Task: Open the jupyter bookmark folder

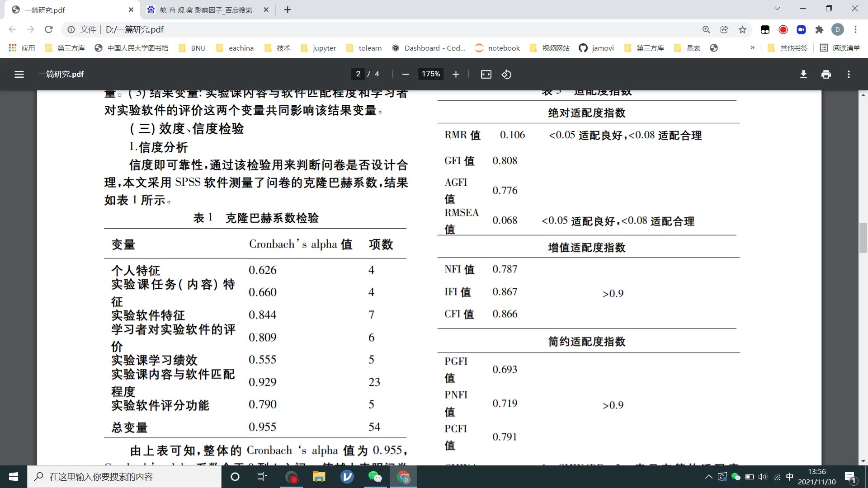Action: point(318,48)
